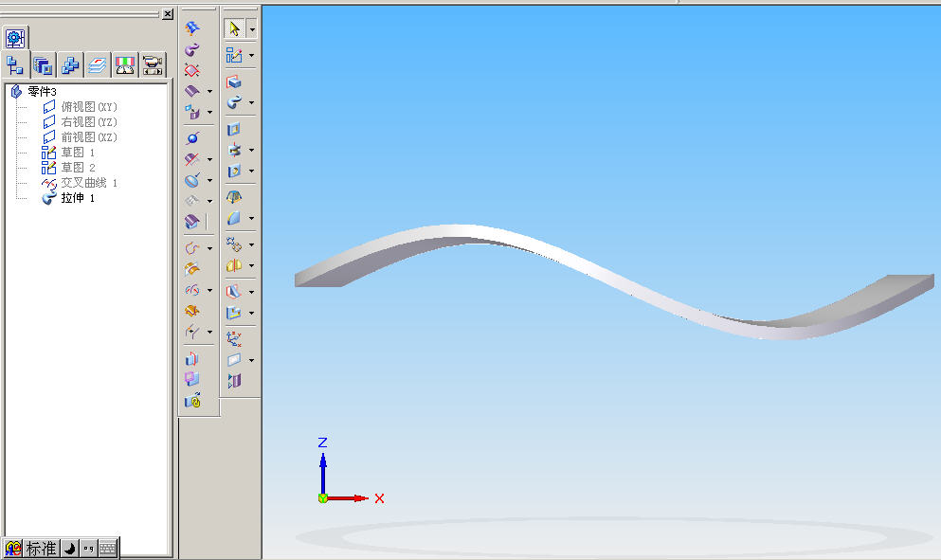
Task: Click the Offset/Copy Surface tool
Action: coord(192,112)
